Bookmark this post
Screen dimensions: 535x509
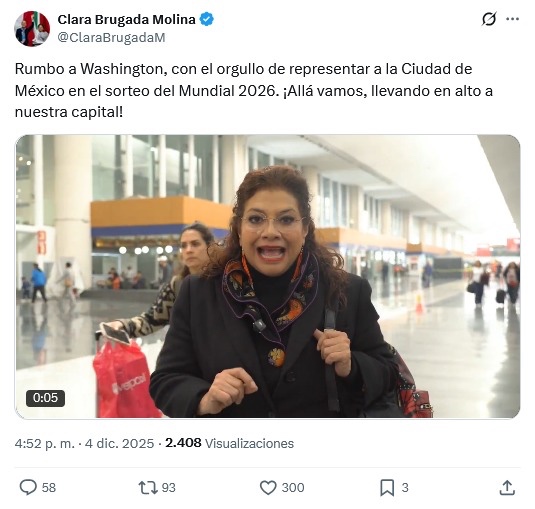(x=387, y=488)
